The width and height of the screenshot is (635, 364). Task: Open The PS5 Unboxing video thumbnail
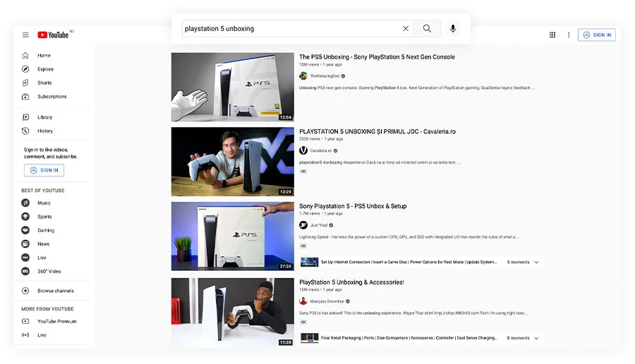232,87
